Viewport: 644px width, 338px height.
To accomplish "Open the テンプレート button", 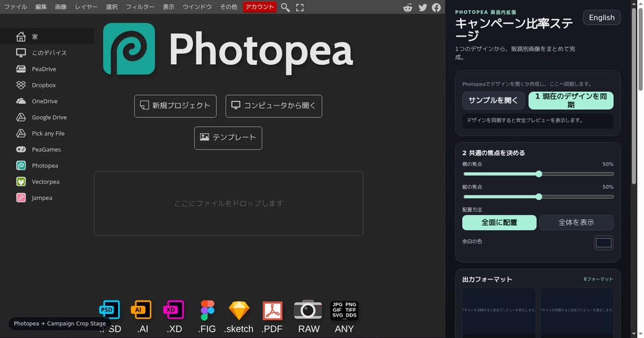I will pyautogui.click(x=228, y=138).
